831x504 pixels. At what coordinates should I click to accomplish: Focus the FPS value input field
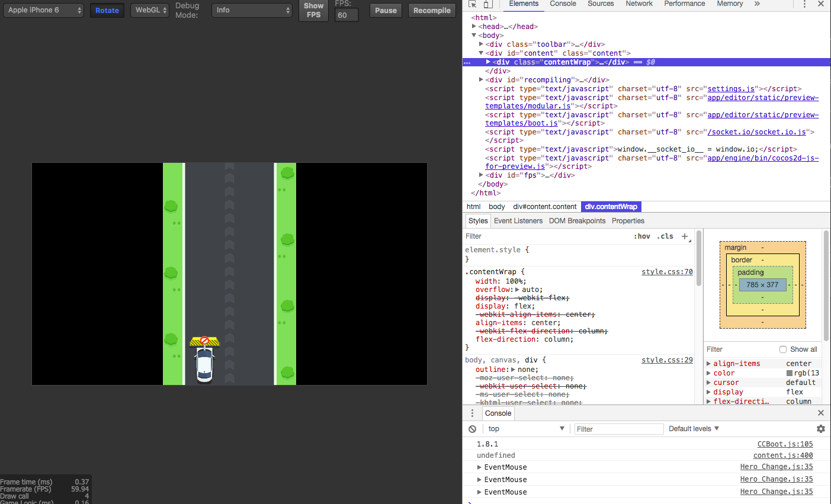(x=346, y=15)
